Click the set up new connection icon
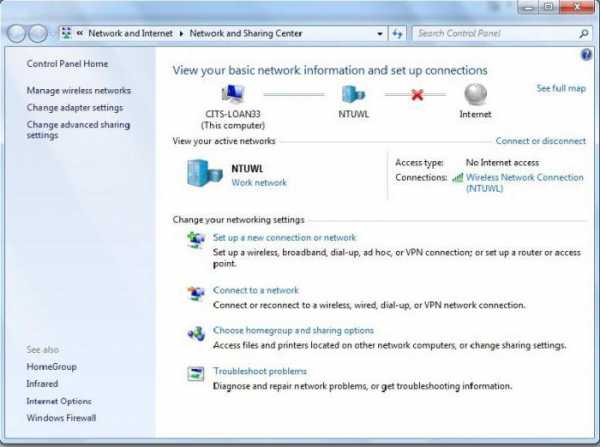The height and width of the screenshot is (447, 600). [196, 240]
